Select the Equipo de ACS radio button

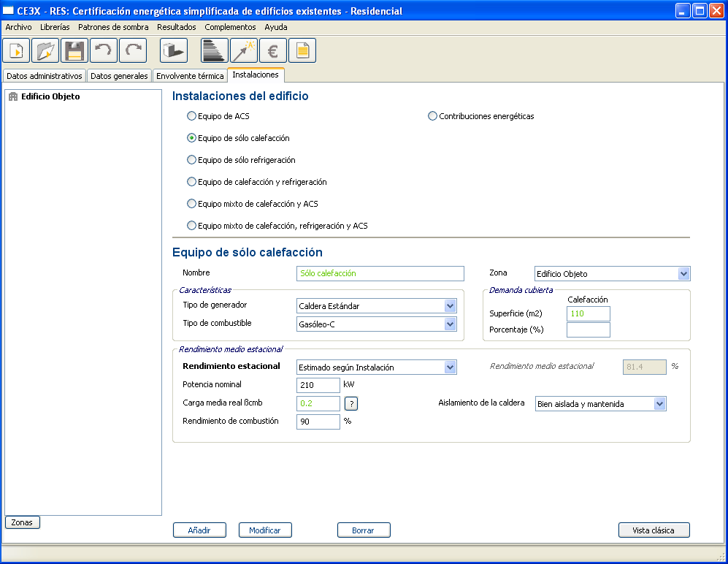(192, 116)
